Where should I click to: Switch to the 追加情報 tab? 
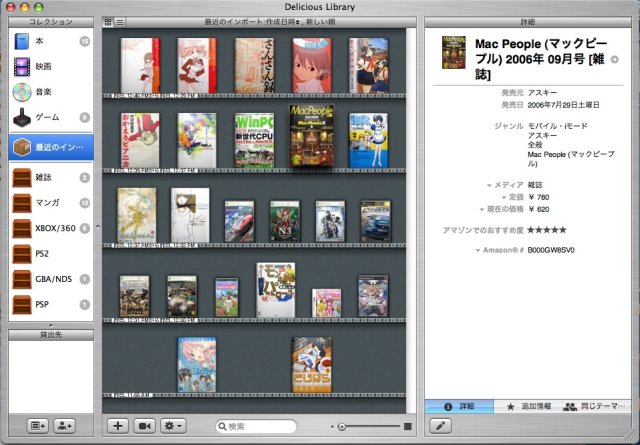[528, 407]
